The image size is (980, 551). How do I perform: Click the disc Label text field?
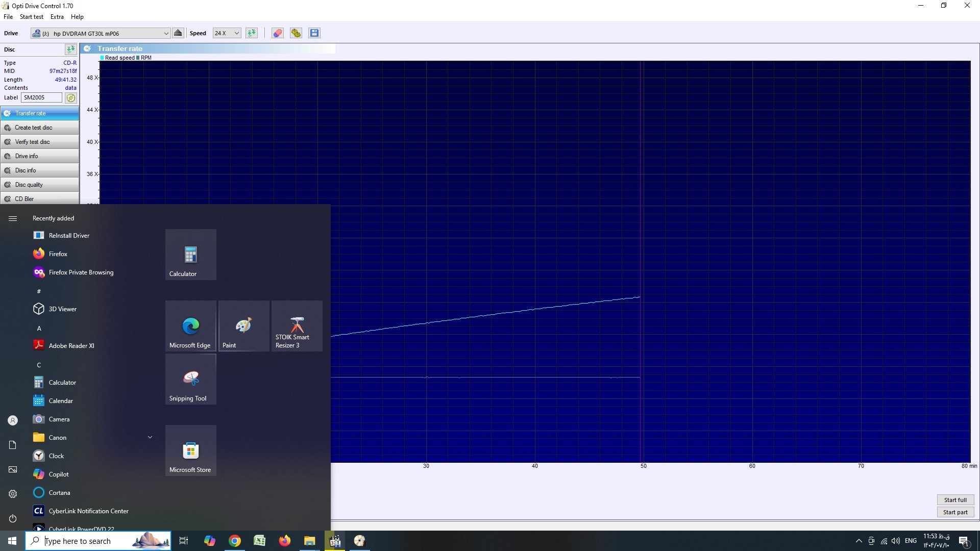tap(41, 97)
